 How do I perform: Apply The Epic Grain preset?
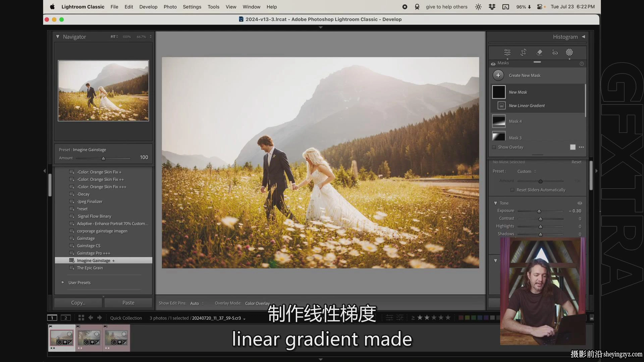click(90, 268)
